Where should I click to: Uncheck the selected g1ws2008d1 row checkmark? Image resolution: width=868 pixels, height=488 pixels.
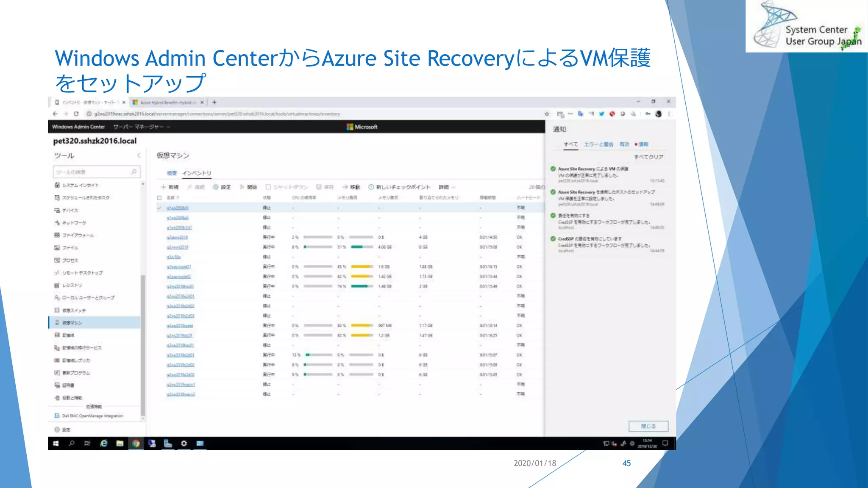pos(159,208)
